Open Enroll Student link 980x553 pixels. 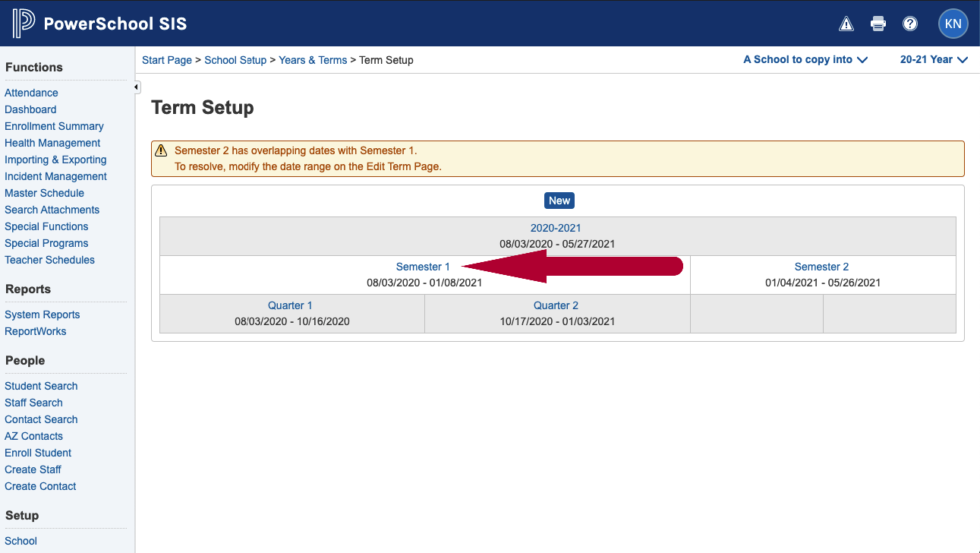tap(38, 453)
